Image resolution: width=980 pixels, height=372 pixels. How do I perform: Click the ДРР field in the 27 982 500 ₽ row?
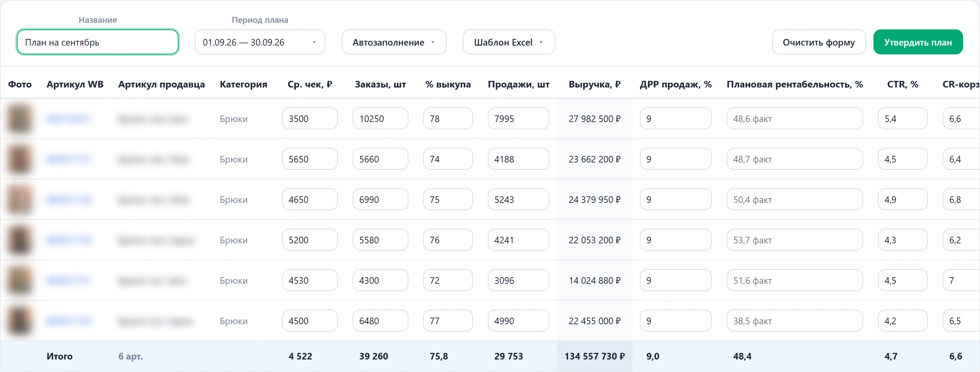click(675, 119)
